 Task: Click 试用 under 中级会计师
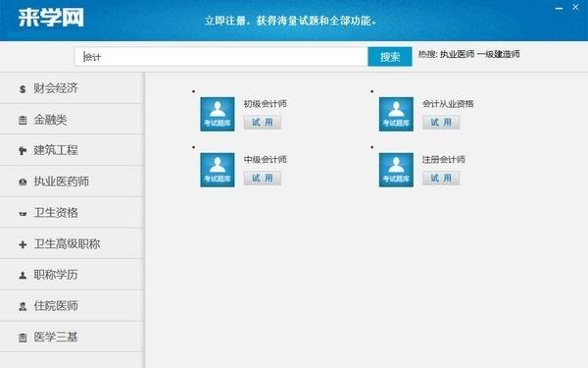point(262,178)
